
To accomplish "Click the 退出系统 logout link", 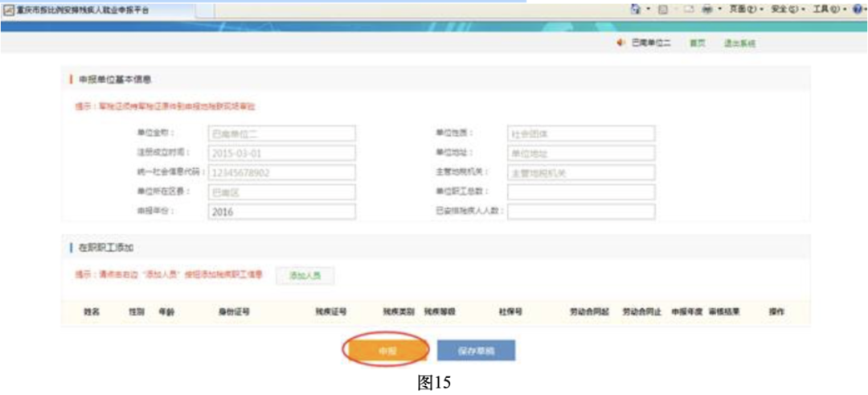I will (739, 43).
